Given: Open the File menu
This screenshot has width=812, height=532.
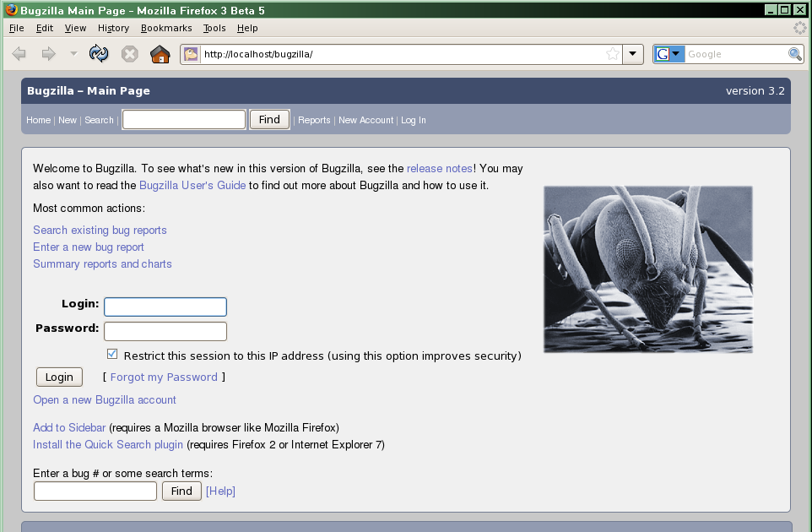Looking at the screenshot, I should [17, 28].
